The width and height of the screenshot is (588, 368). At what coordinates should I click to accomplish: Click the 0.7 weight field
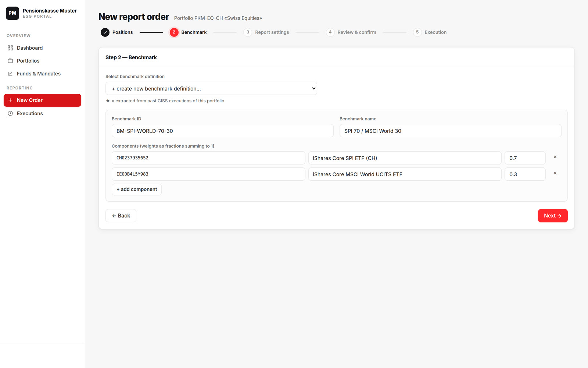525,158
